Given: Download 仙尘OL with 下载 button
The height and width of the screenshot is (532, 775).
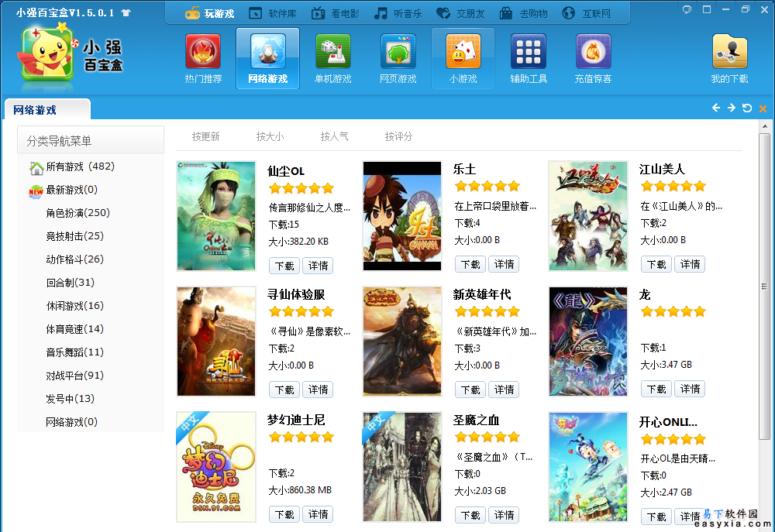Looking at the screenshot, I should tap(284, 266).
